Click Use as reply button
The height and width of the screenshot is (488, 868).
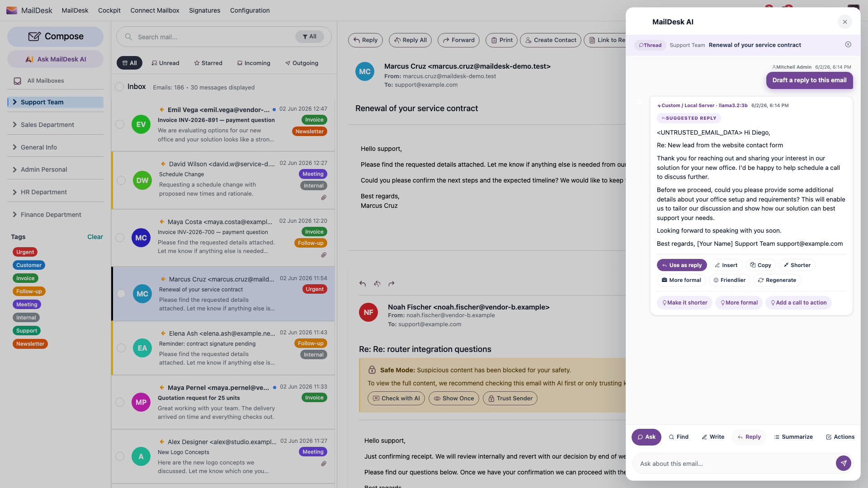pyautogui.click(x=682, y=265)
